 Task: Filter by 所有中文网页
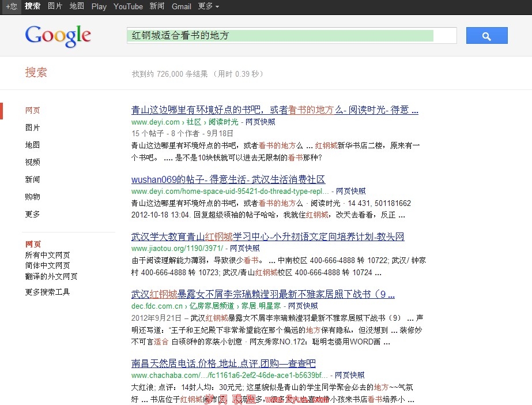click(x=47, y=255)
